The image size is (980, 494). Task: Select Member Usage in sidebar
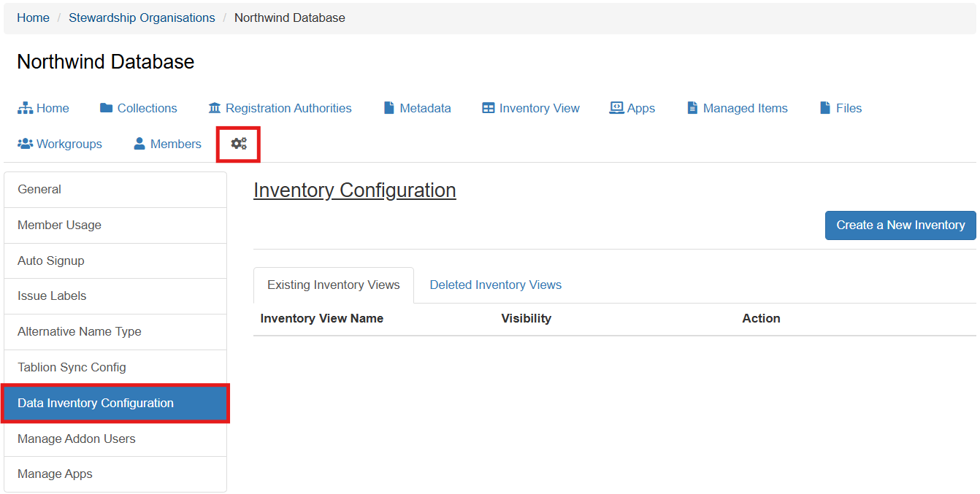59,225
